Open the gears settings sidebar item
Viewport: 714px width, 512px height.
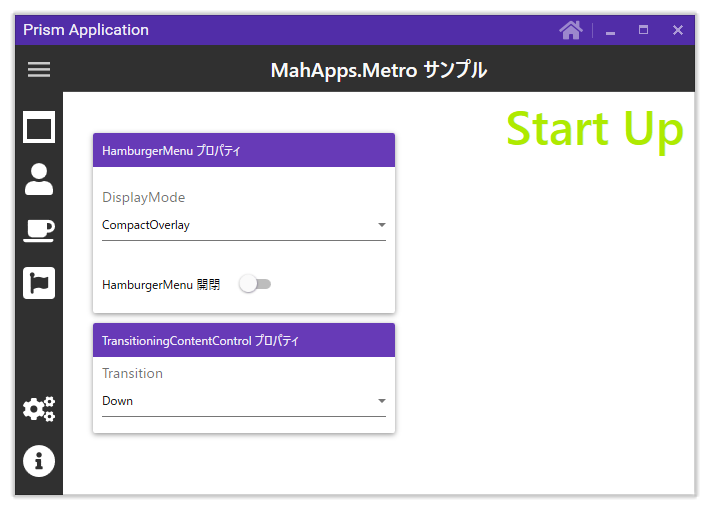coord(39,409)
